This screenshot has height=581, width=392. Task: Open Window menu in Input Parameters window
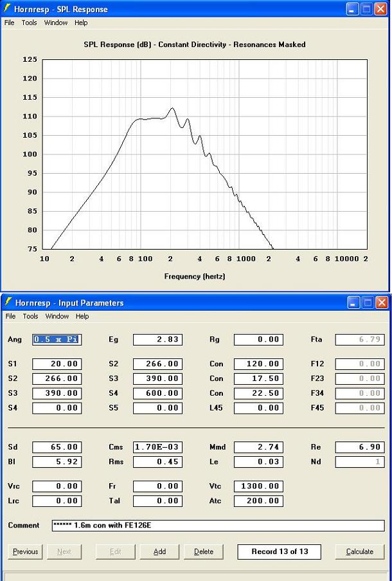tap(57, 316)
